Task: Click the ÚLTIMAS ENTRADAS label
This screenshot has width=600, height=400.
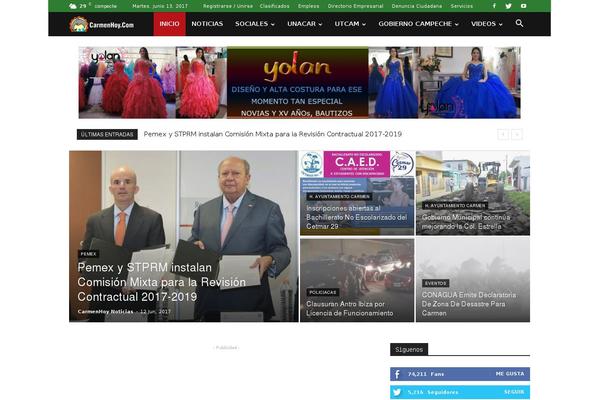Action: [107, 134]
